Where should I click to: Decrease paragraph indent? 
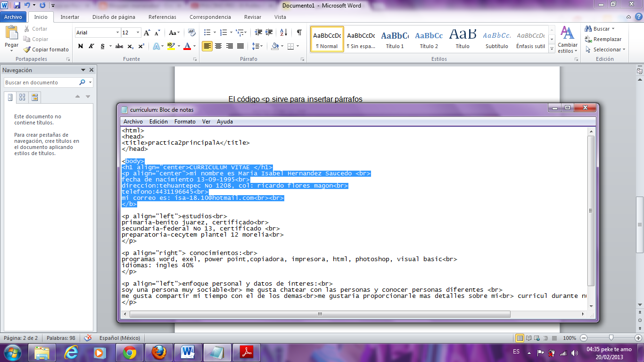click(258, 33)
